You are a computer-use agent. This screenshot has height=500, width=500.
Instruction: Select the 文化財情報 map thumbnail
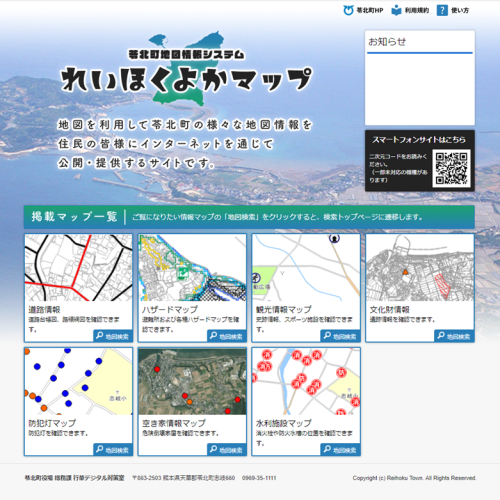(x=420, y=268)
